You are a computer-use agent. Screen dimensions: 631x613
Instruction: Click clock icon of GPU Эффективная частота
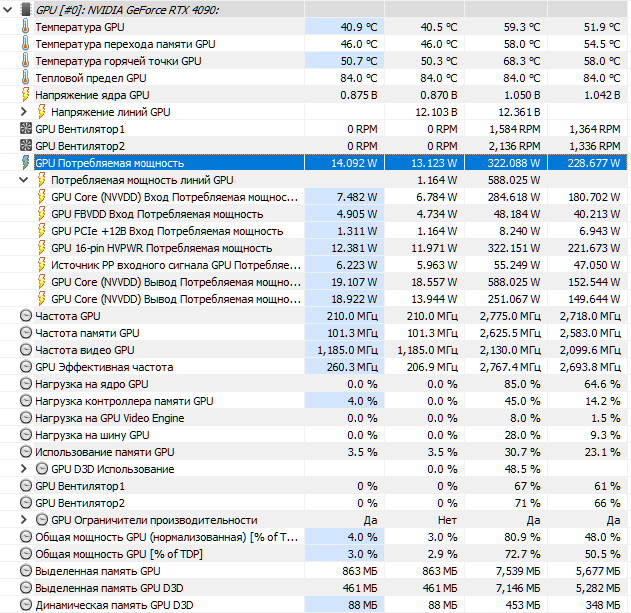(26, 367)
